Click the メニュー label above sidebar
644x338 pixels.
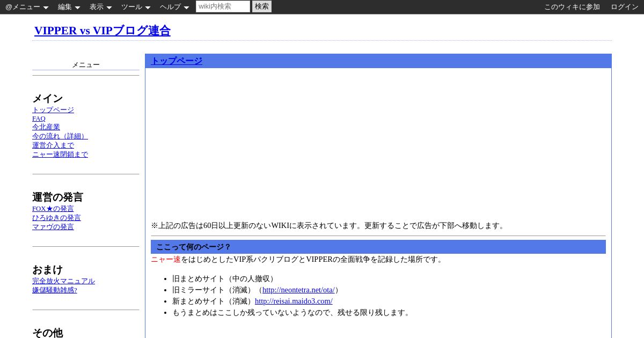[x=86, y=64]
